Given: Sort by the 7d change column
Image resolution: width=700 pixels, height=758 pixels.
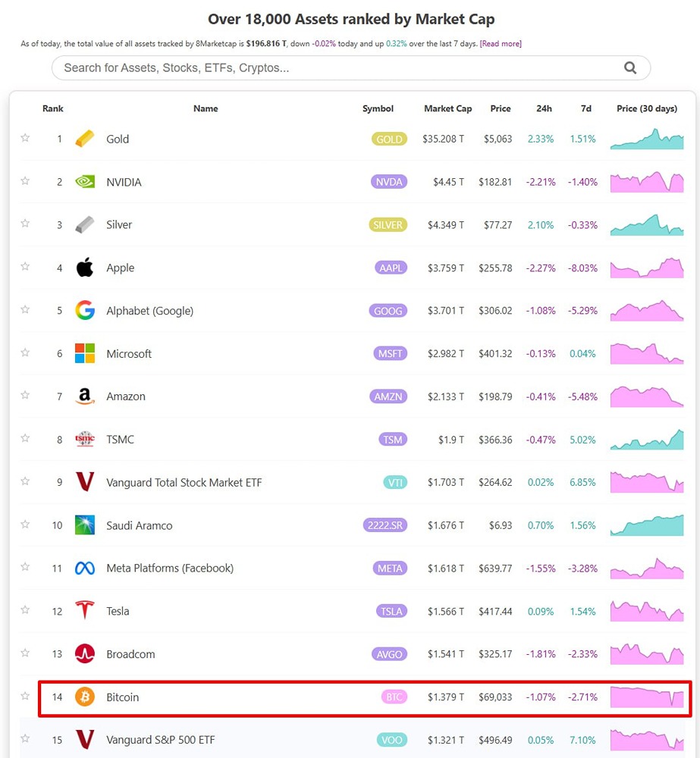Looking at the screenshot, I should point(586,108).
